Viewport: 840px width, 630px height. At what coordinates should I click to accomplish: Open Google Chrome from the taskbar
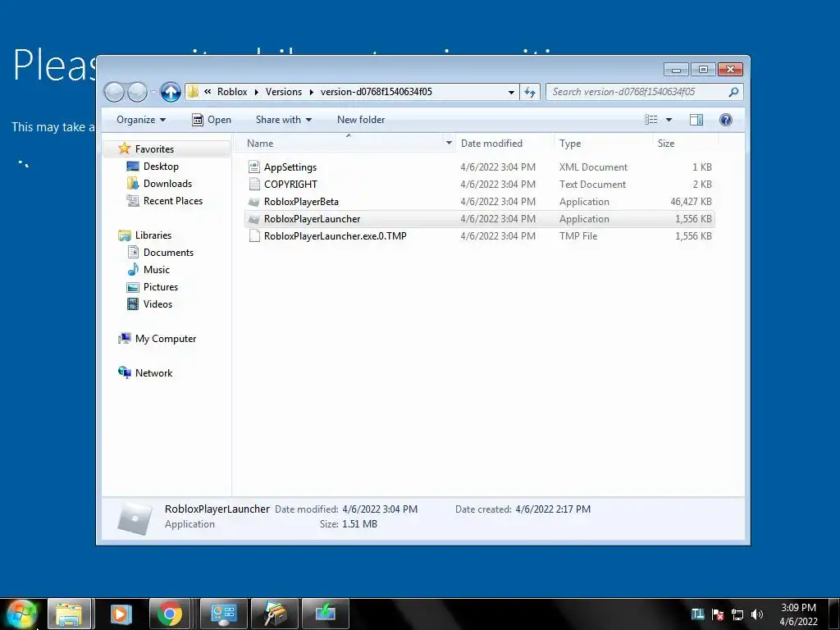tap(170, 614)
